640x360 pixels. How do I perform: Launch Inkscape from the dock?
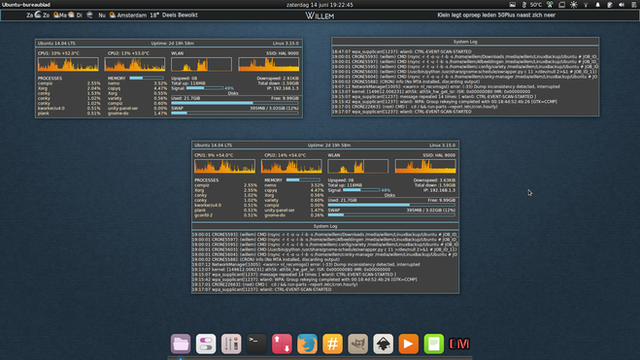[x=383, y=344]
